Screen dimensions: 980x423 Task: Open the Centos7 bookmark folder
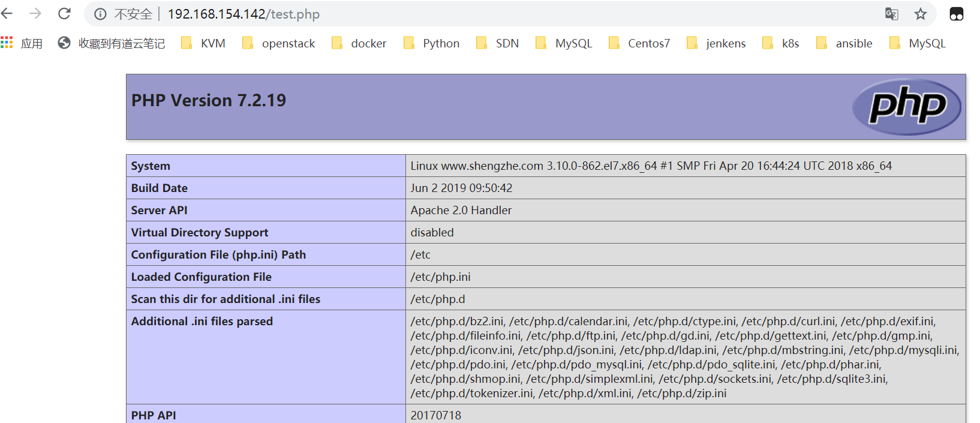639,43
